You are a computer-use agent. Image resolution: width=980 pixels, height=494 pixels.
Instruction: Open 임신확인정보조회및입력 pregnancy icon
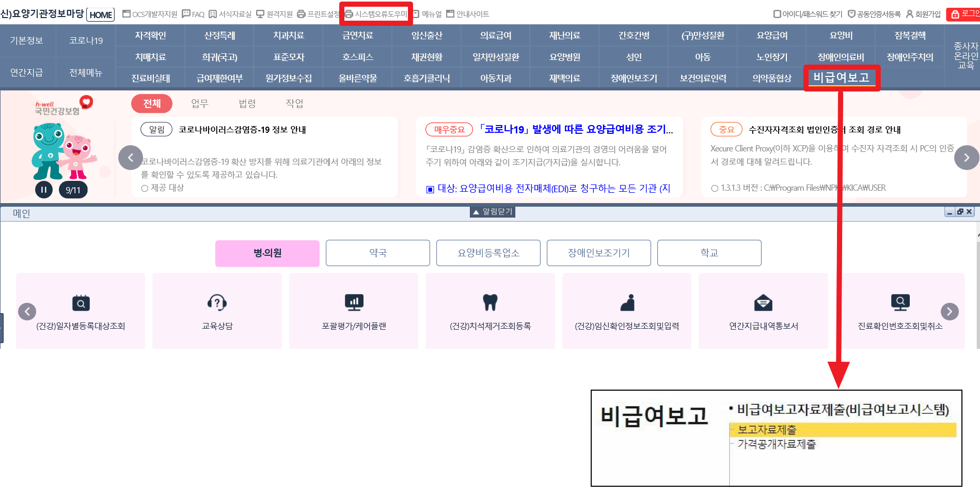click(627, 303)
